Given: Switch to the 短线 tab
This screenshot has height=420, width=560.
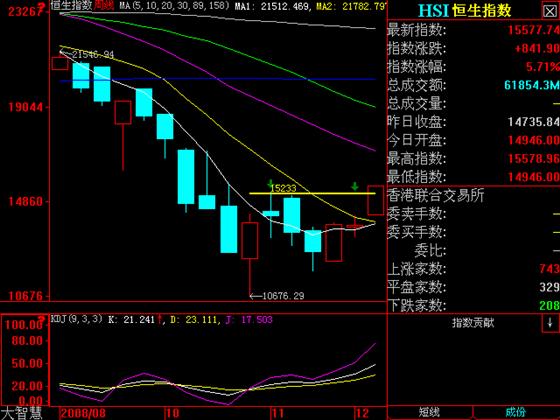Looking at the screenshot, I should point(430,412).
